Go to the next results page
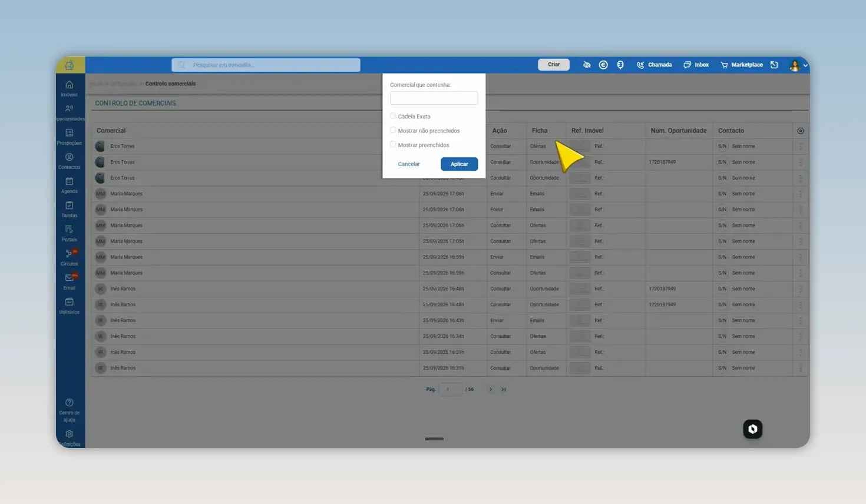Image resolution: width=866 pixels, height=504 pixels. [490, 389]
